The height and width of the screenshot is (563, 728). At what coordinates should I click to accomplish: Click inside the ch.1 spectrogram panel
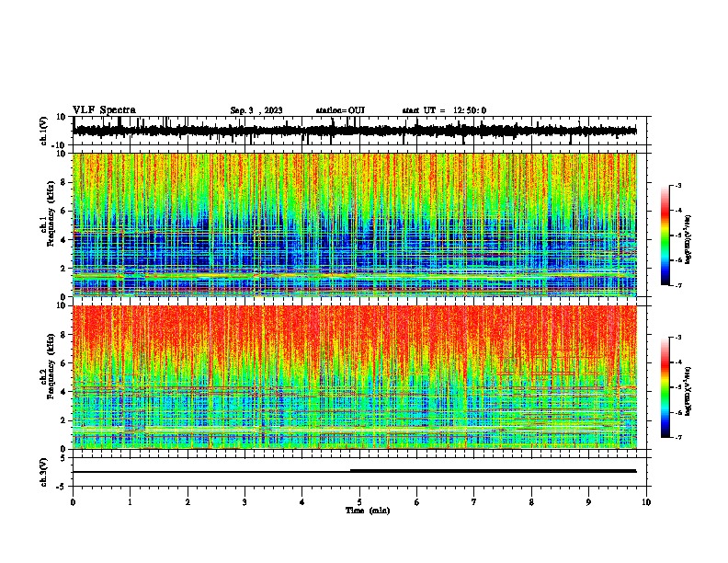pos(355,224)
